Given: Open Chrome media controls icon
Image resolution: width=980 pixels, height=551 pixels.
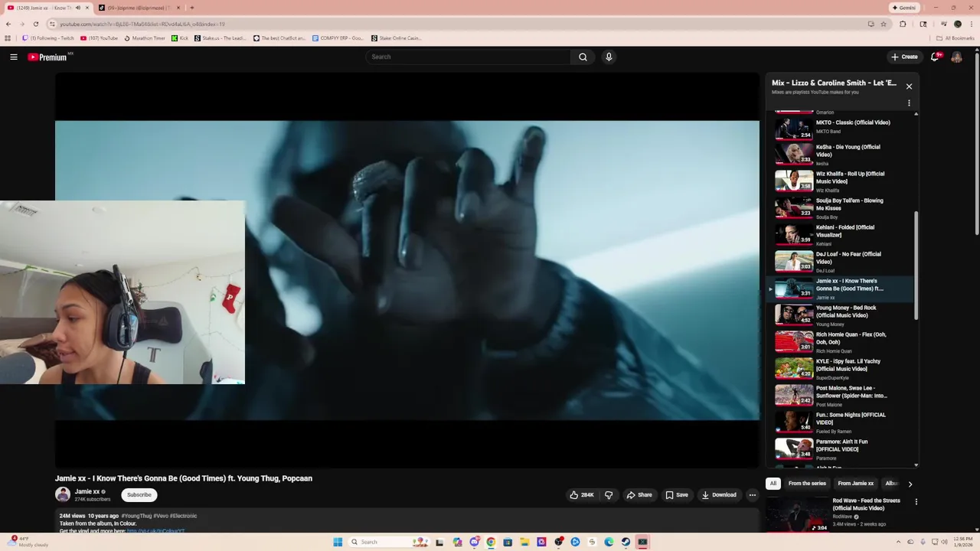Looking at the screenshot, I should click(x=943, y=24).
